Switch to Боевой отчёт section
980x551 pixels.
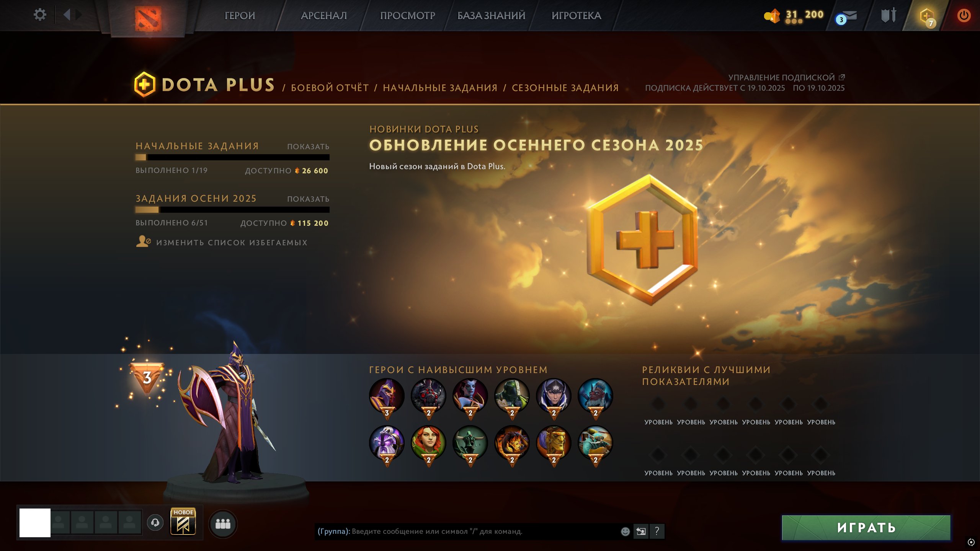click(x=330, y=88)
